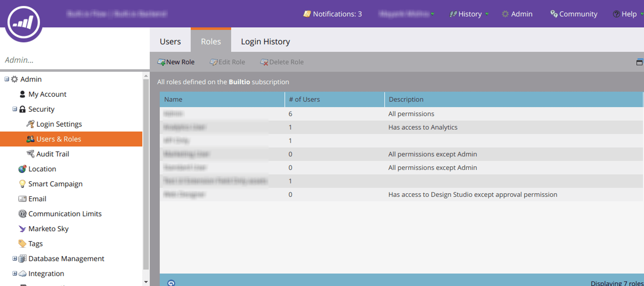644x286 pixels.
Task: Sort by the # of Users column
Action: click(335, 99)
